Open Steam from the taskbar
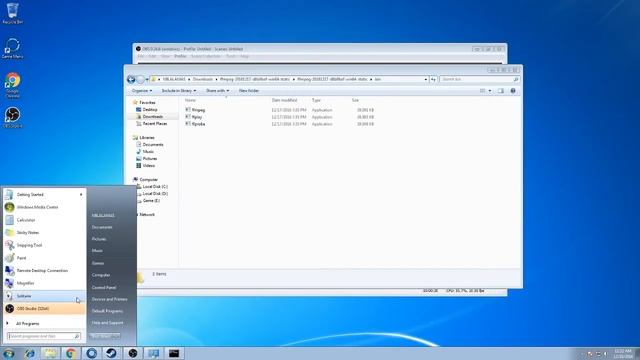 [x=111, y=353]
